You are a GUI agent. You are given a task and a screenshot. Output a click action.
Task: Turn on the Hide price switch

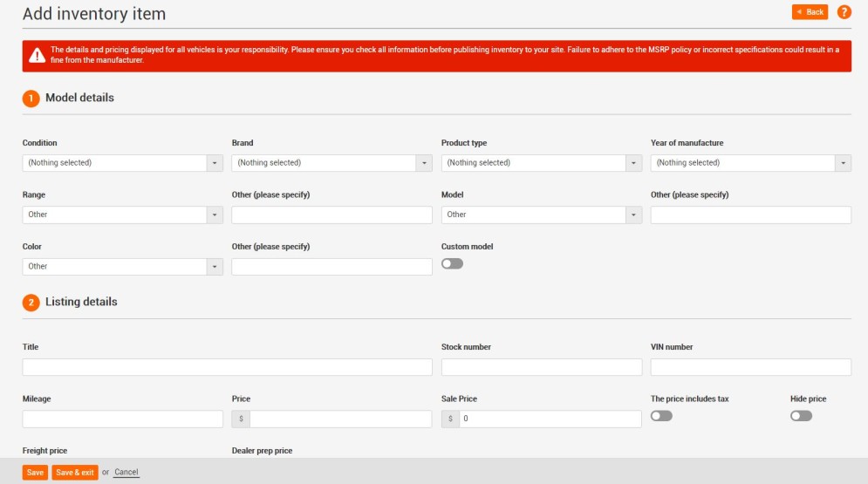coord(801,416)
